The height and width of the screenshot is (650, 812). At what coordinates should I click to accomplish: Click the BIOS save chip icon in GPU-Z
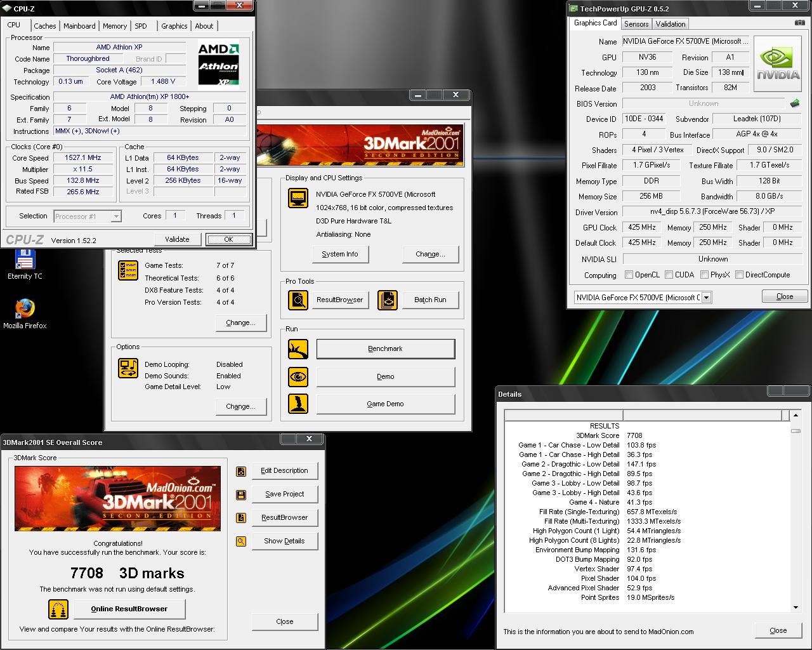point(795,103)
